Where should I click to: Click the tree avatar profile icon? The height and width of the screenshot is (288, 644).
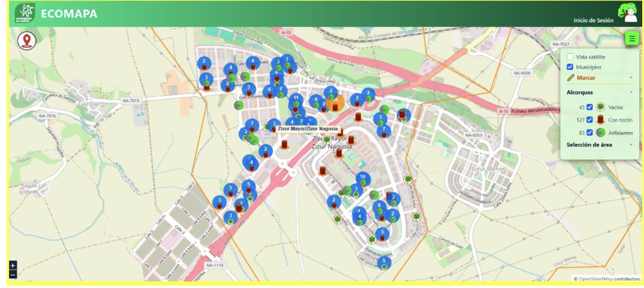627,13
